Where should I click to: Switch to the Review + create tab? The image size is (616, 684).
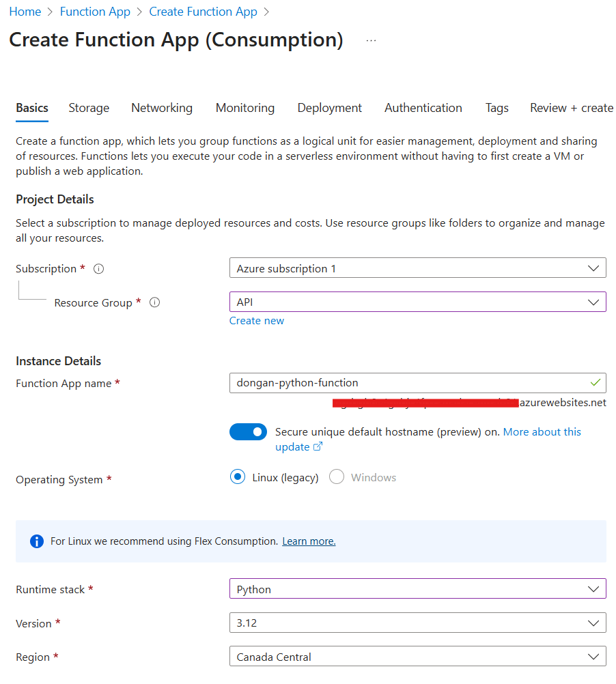[571, 108]
